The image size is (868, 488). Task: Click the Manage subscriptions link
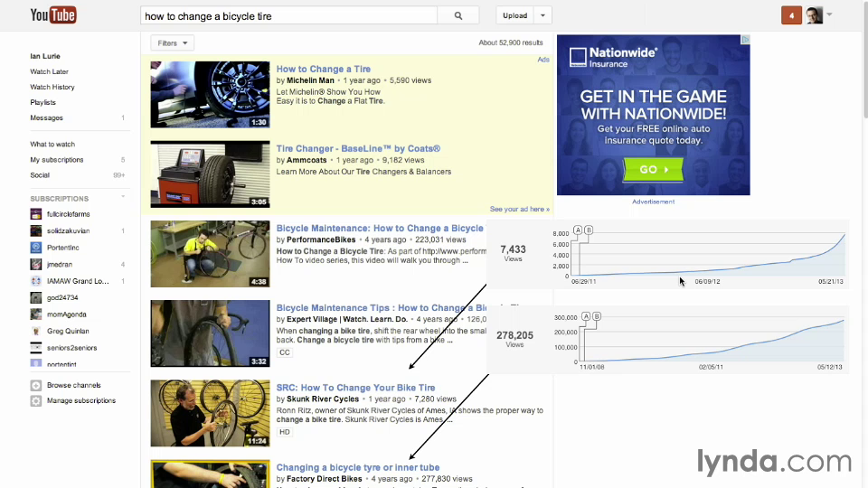(x=81, y=400)
